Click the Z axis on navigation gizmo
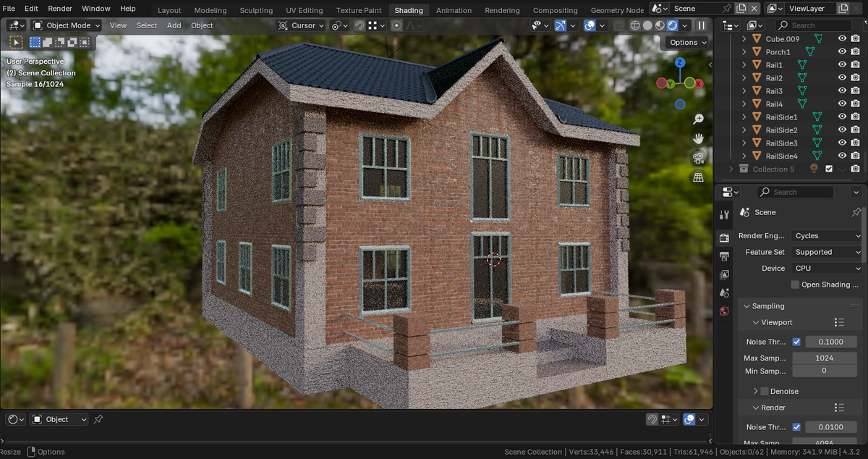 [x=680, y=63]
